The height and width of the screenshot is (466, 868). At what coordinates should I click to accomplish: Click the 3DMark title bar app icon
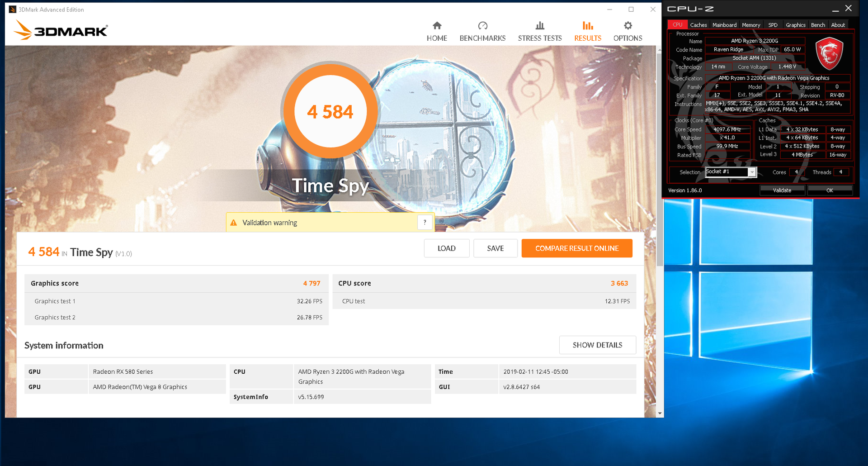tap(13, 9)
